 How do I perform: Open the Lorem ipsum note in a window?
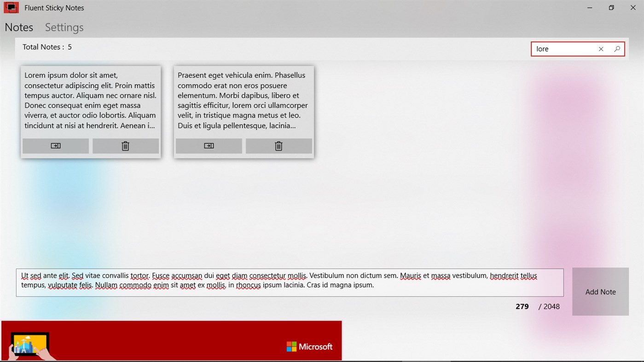[x=56, y=146]
